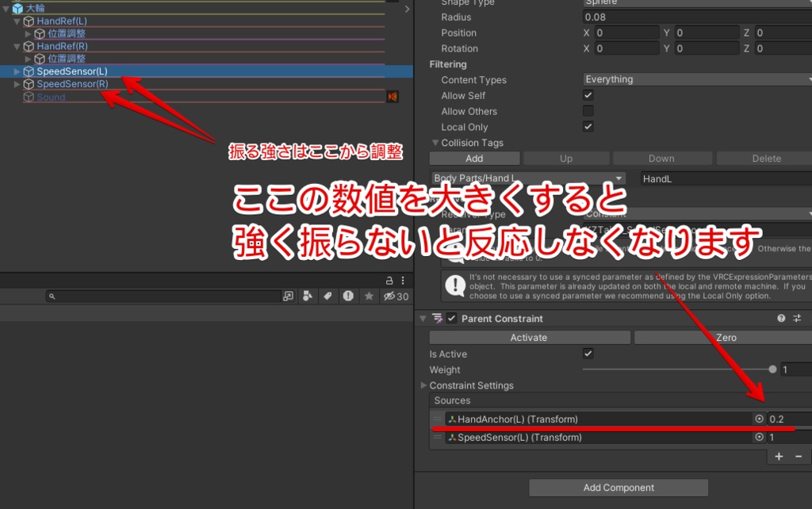The image size is (812, 509).
Task: Click the Zero constraint button
Action: coord(723,338)
